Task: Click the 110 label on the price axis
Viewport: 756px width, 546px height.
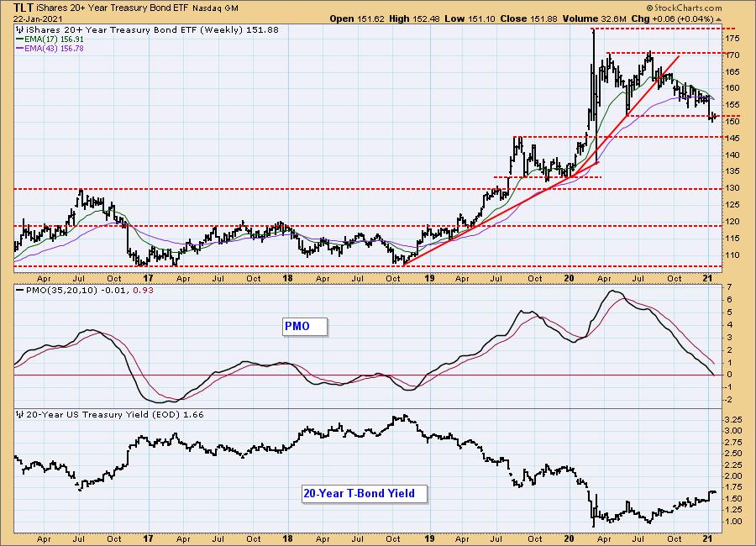Action: [x=732, y=255]
